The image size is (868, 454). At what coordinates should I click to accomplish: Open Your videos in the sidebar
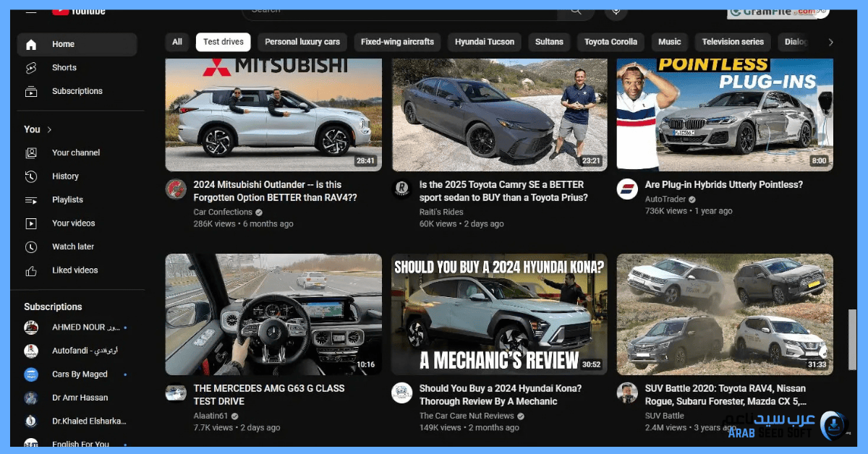pyautogui.click(x=73, y=223)
